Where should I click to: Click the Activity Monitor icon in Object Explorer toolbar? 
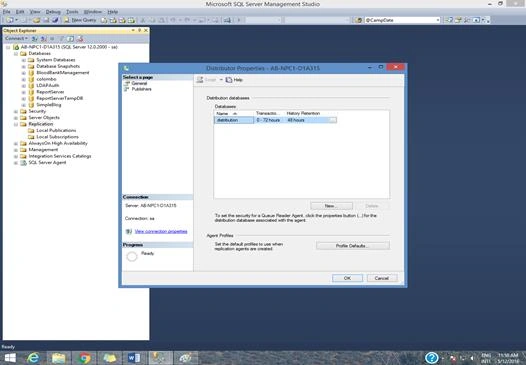coord(80,39)
